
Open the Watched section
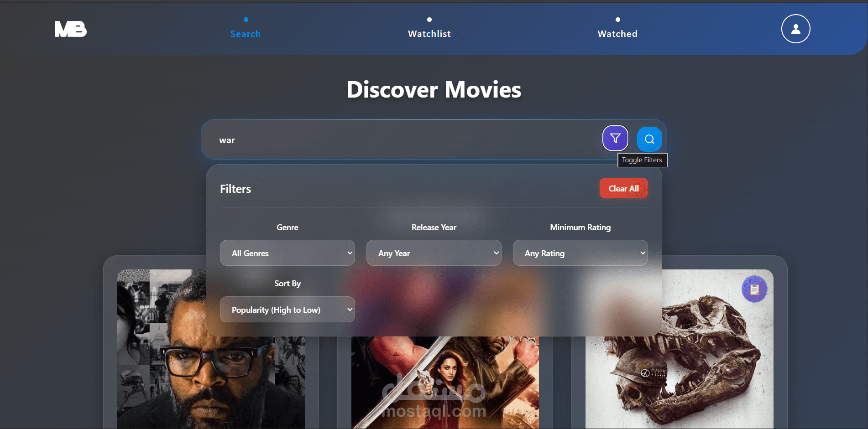click(617, 33)
